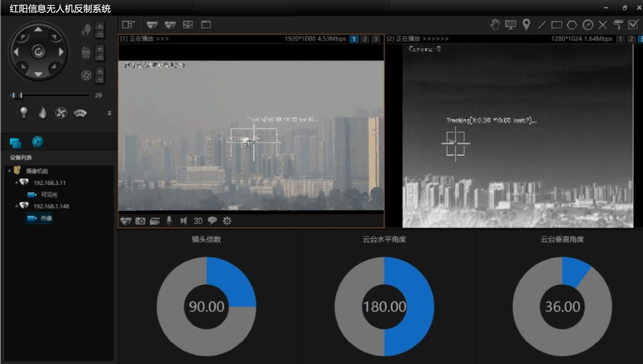Open the video stream settings gear
Screen dimensions: 643x364
click(x=226, y=221)
